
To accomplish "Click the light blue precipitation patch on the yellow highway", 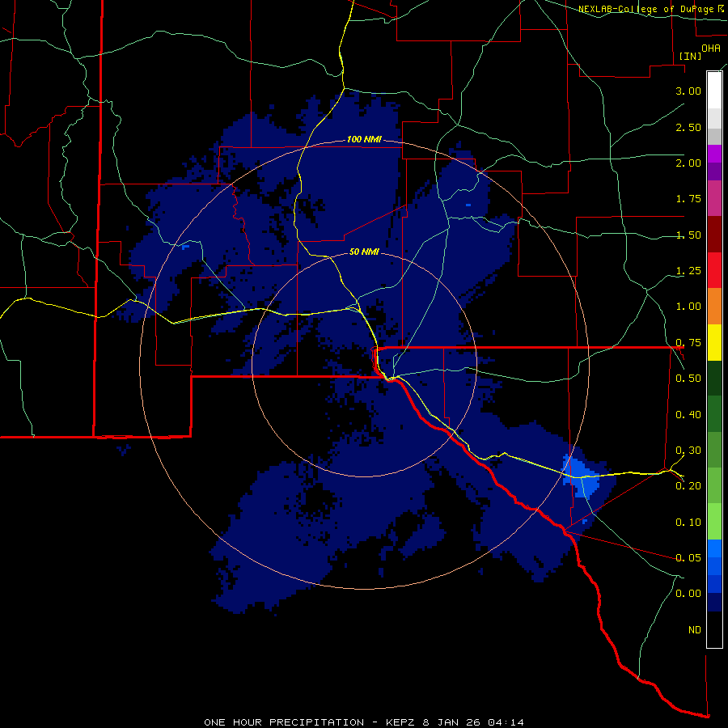I will (580, 476).
